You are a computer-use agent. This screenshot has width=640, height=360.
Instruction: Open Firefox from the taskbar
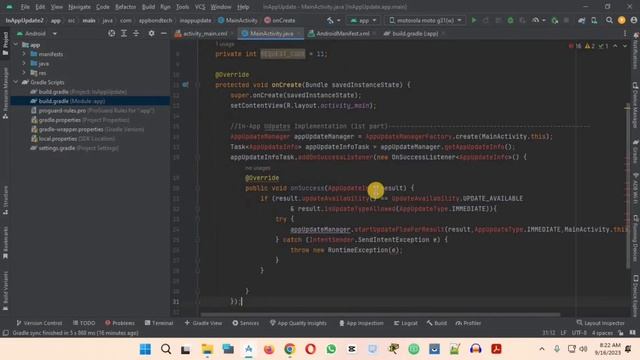269,349
